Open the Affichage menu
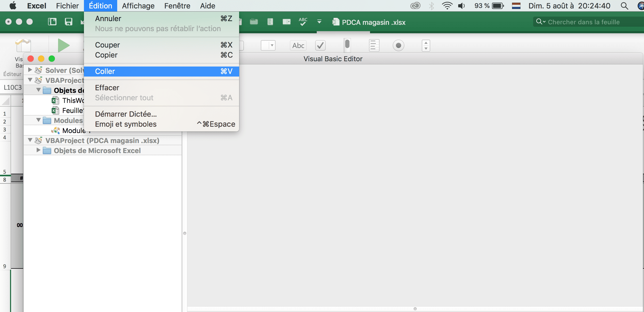The width and height of the screenshot is (644, 312). [138, 6]
